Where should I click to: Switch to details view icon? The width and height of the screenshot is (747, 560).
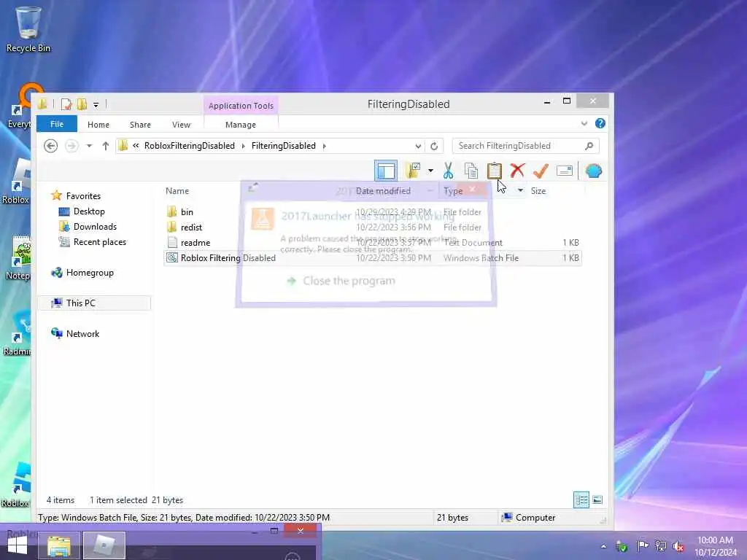[581, 499]
